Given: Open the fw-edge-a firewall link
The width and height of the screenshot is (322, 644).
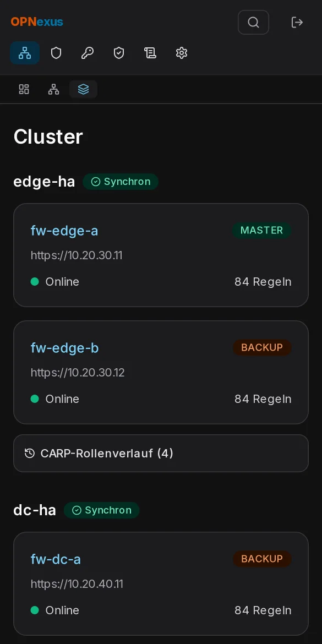Looking at the screenshot, I should pos(64,231).
